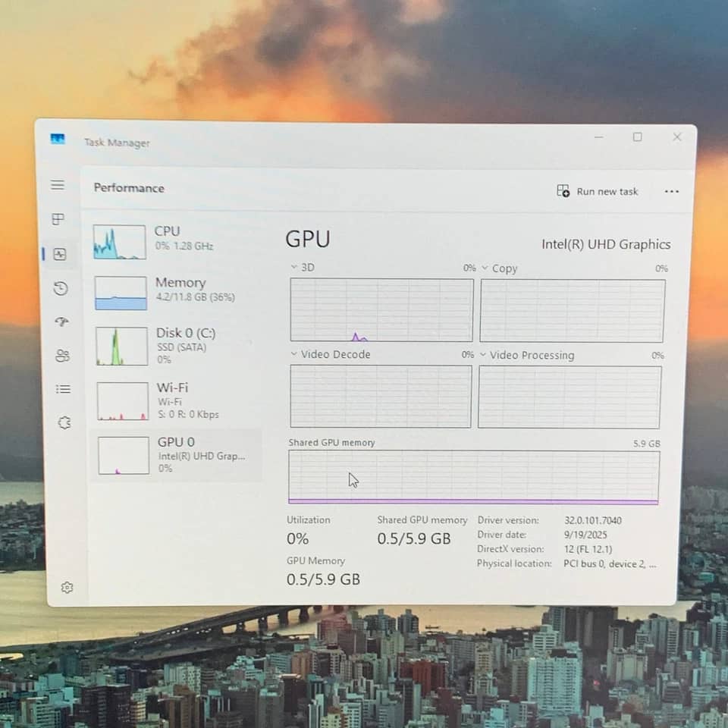
Task: Open the Users page icon
Action: point(63,356)
